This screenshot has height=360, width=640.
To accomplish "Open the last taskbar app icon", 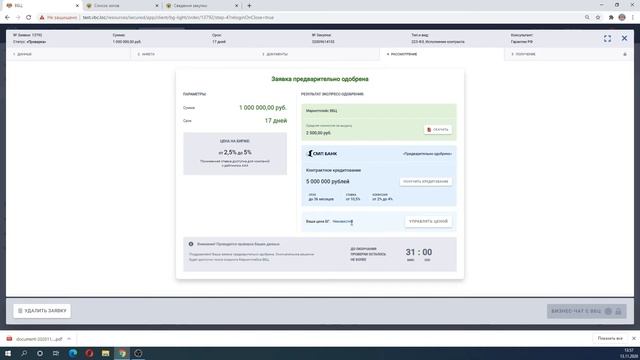I will click(138, 353).
